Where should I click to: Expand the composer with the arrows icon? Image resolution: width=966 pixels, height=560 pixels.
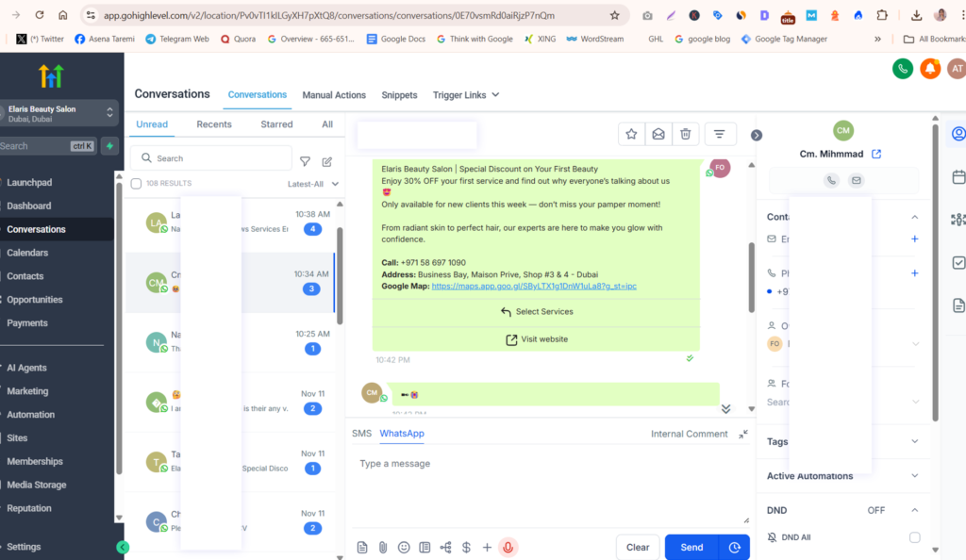tap(743, 434)
